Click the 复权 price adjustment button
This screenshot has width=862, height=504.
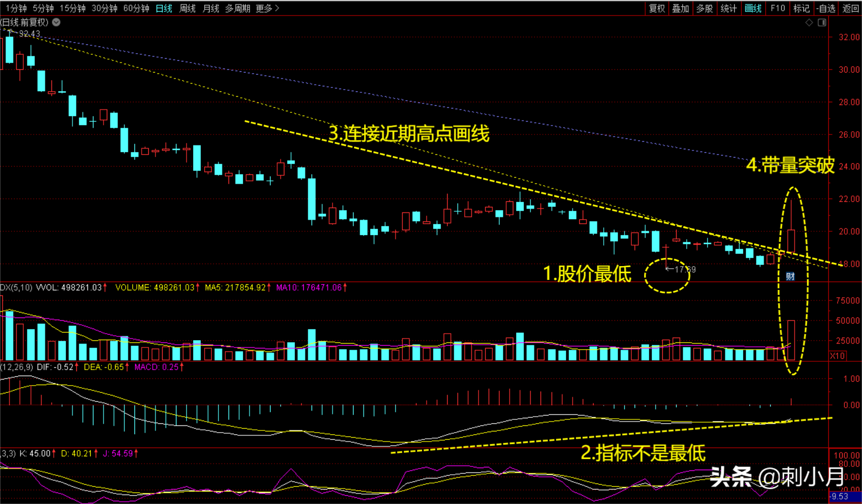pyautogui.click(x=657, y=8)
